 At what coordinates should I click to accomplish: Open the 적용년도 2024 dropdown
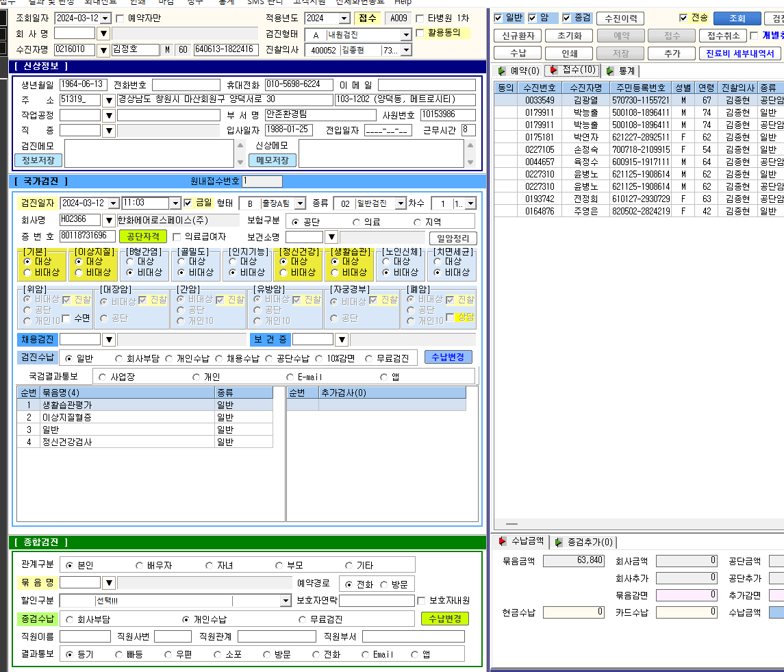pyautogui.click(x=344, y=18)
